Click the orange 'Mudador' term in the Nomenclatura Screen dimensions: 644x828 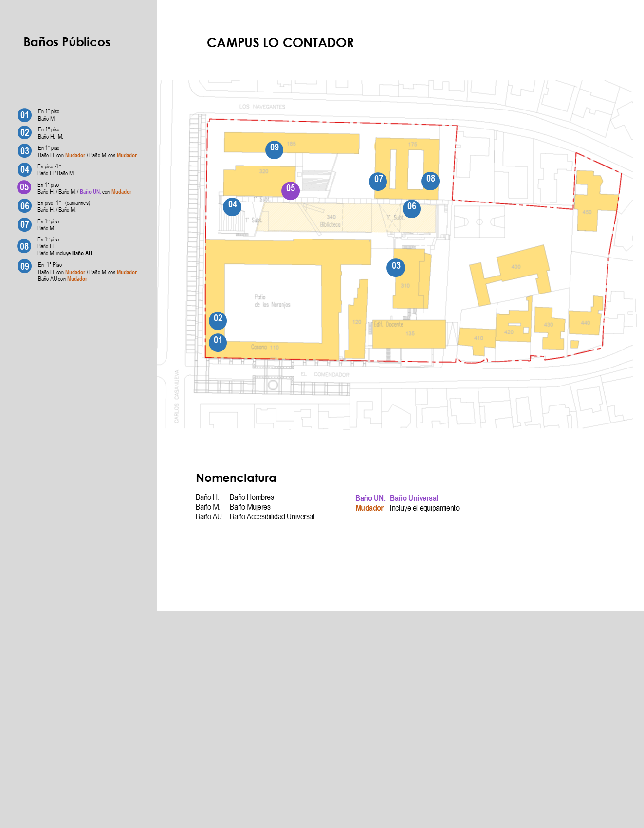point(369,508)
